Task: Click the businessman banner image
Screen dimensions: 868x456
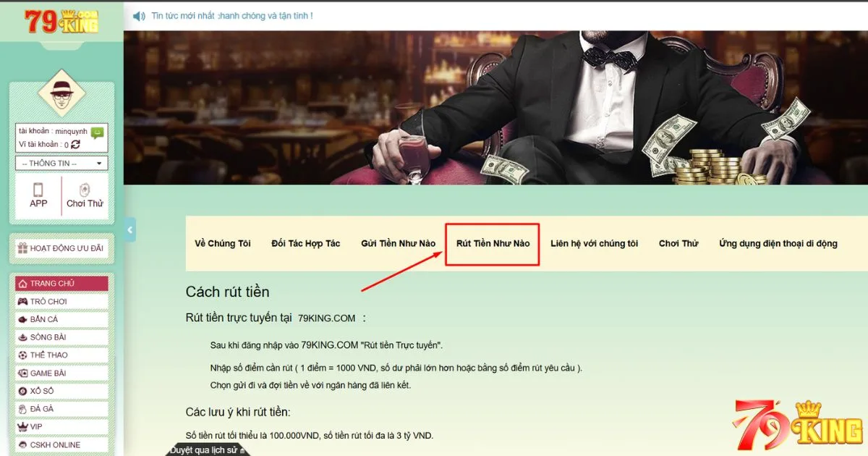Action: coord(495,107)
